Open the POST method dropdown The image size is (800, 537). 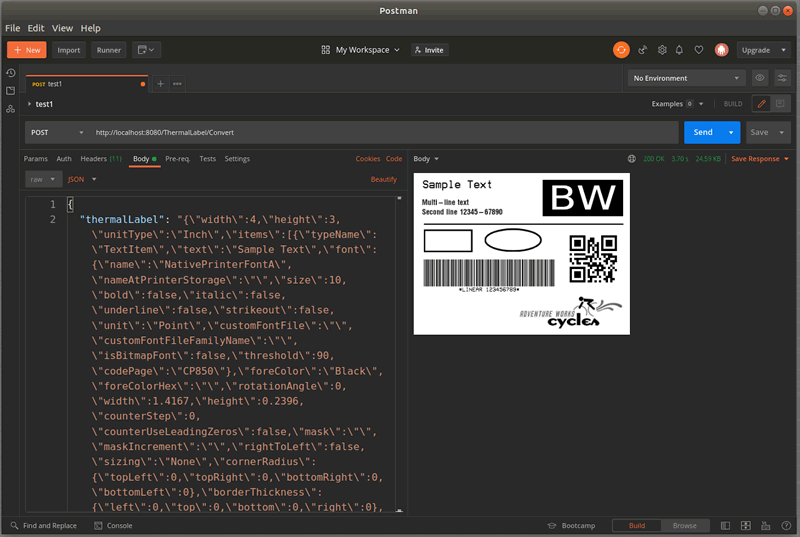coord(57,132)
